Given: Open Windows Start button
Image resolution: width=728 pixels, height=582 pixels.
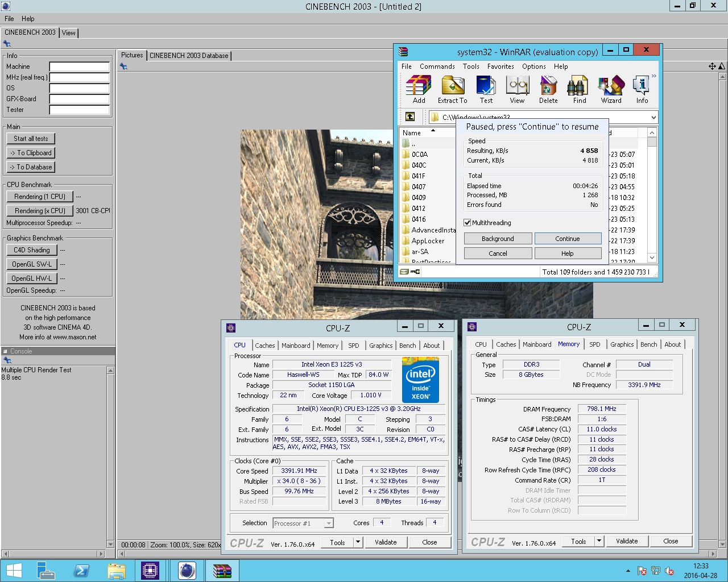Looking at the screenshot, I should click(14, 571).
